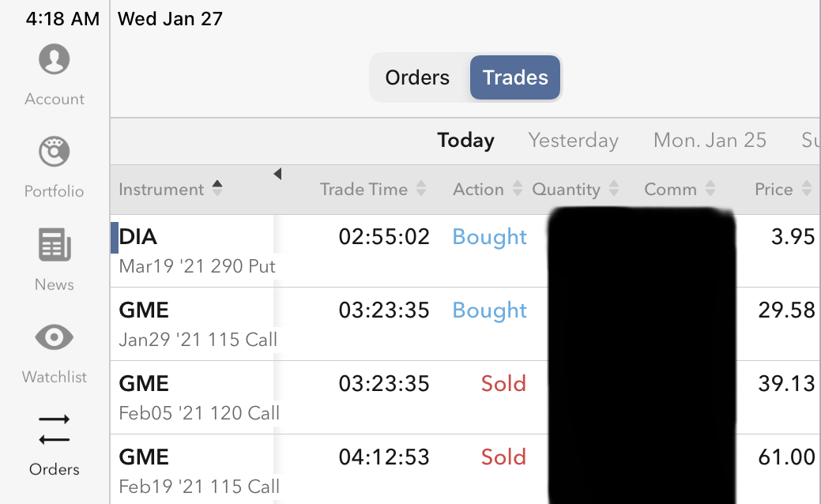Screen dimensions: 821x504
Task: Sort trades by Price column
Action: (x=782, y=190)
